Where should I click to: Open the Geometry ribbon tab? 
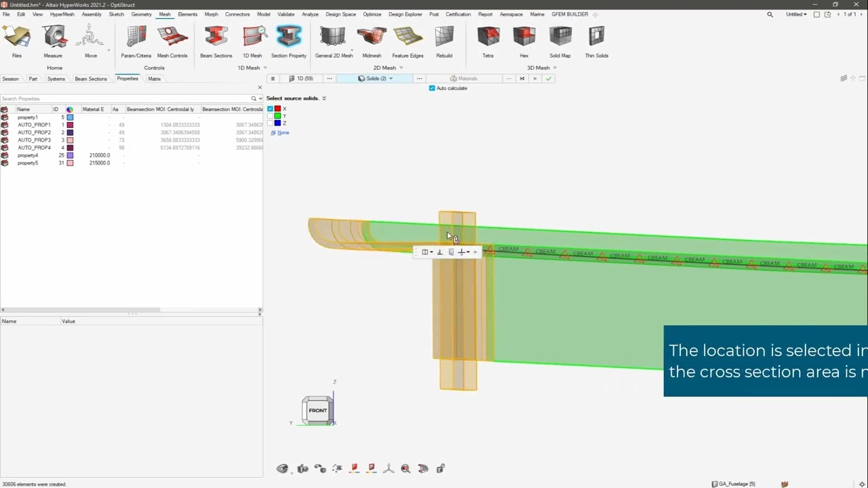tap(141, 14)
